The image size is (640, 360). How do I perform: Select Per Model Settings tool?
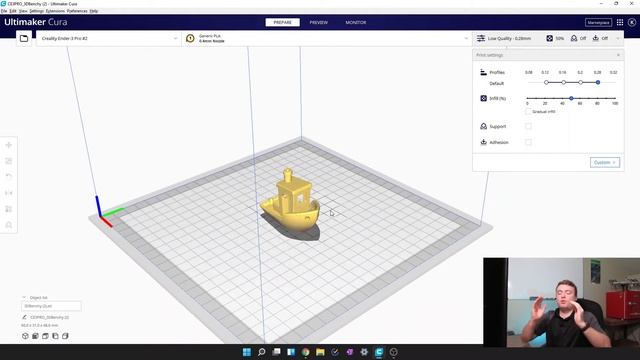coord(9,209)
